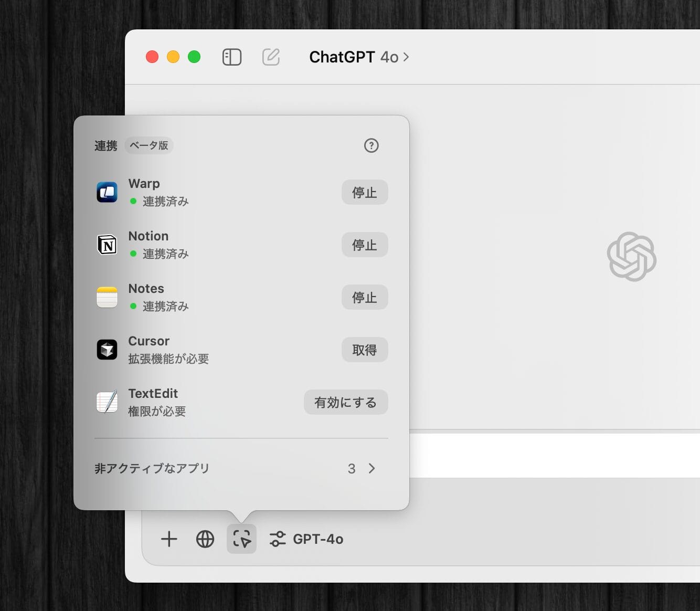Click the message input field

551,456
